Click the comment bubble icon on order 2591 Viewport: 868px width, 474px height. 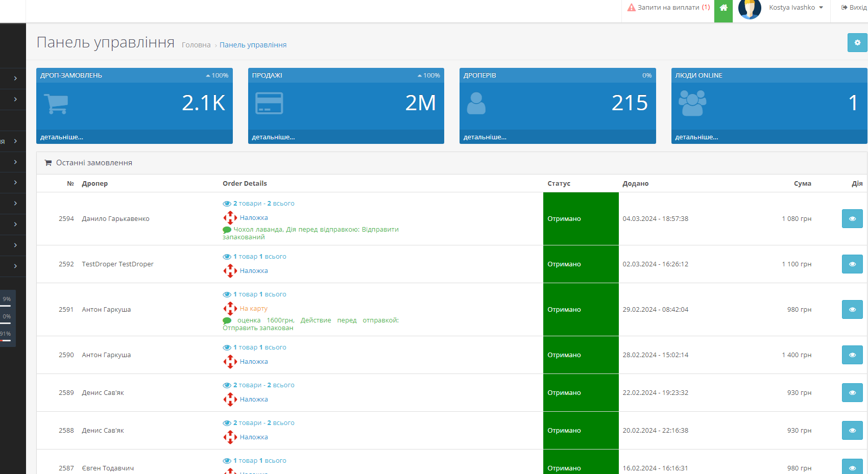click(227, 320)
